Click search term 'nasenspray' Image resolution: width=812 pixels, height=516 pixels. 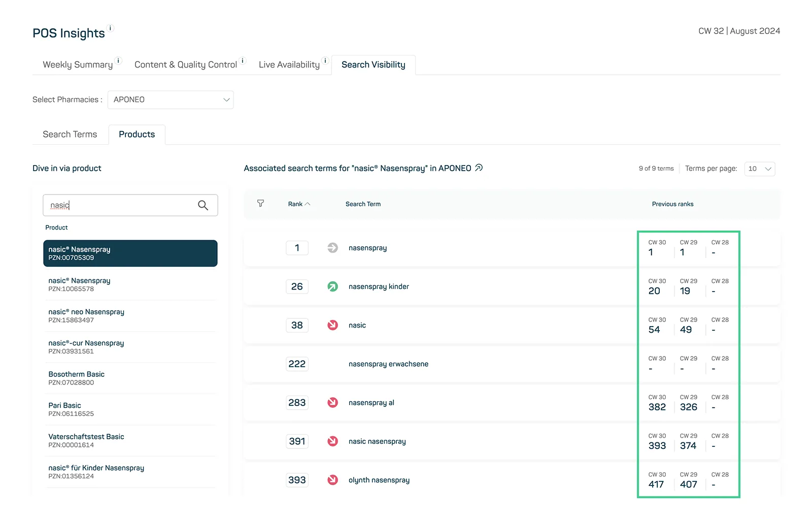[x=367, y=248]
